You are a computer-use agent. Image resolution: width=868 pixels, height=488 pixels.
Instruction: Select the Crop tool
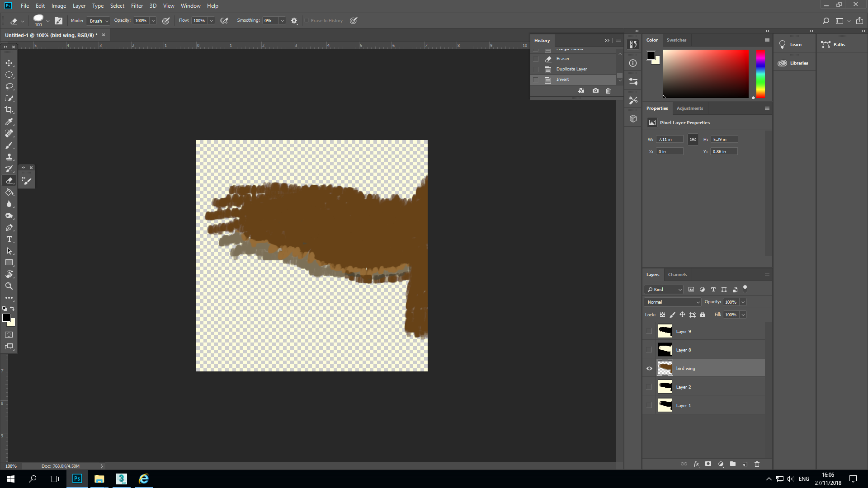[x=9, y=110]
